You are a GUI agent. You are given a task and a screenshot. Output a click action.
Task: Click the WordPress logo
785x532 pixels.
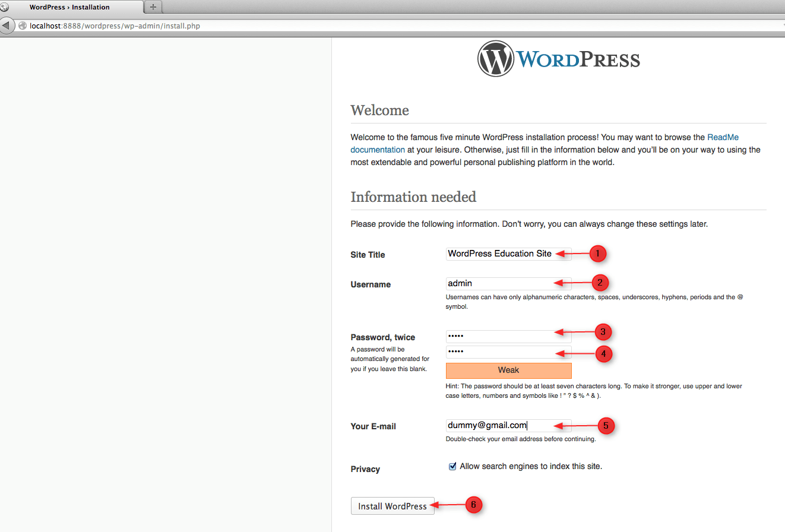point(559,59)
